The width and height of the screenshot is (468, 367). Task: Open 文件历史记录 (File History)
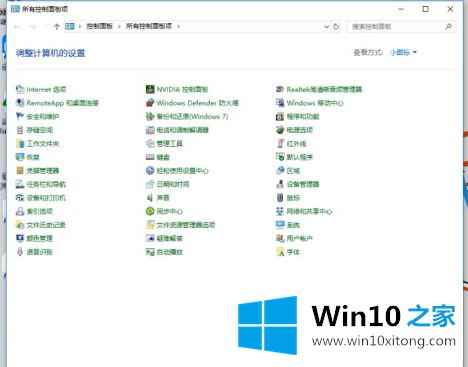(x=41, y=225)
